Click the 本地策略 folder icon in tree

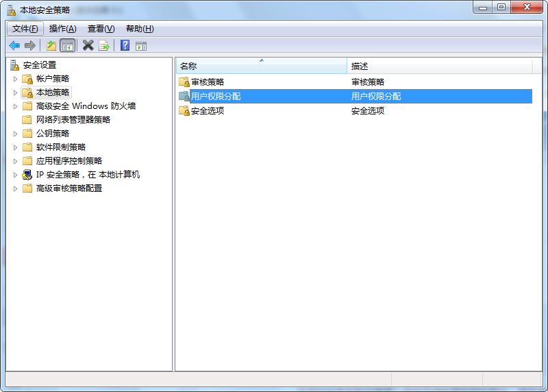[x=27, y=93]
